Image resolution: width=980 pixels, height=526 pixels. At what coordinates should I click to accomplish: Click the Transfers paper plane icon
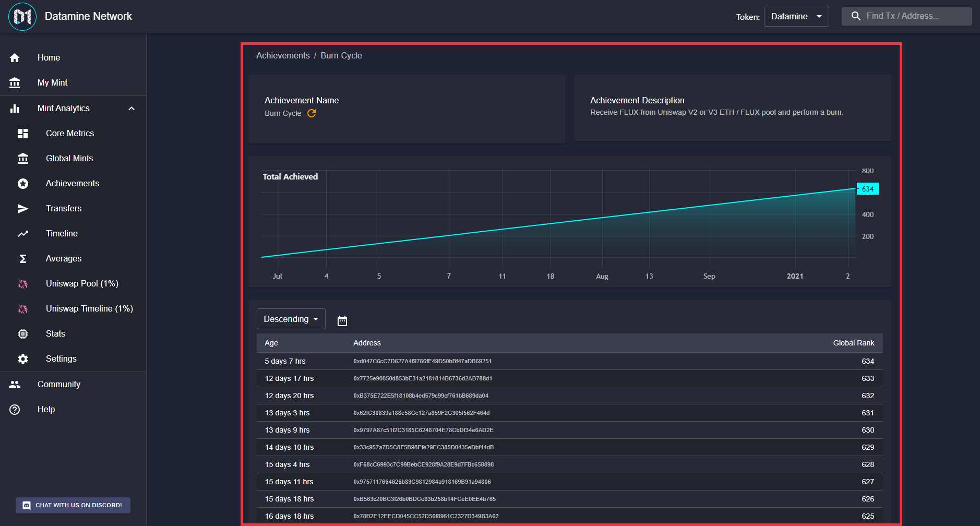coord(23,209)
